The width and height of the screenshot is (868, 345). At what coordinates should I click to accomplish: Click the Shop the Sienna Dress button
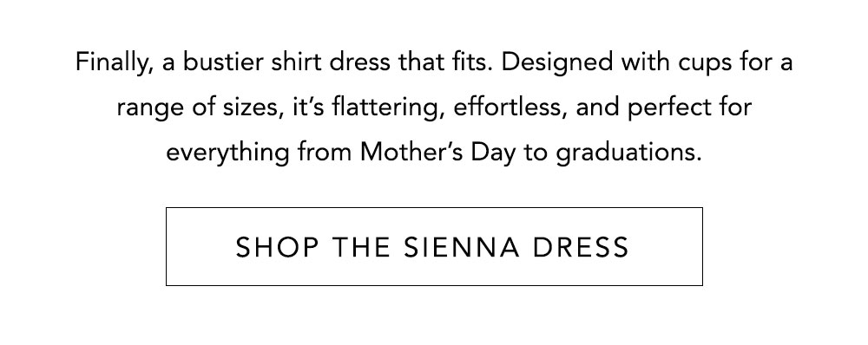[x=434, y=246]
